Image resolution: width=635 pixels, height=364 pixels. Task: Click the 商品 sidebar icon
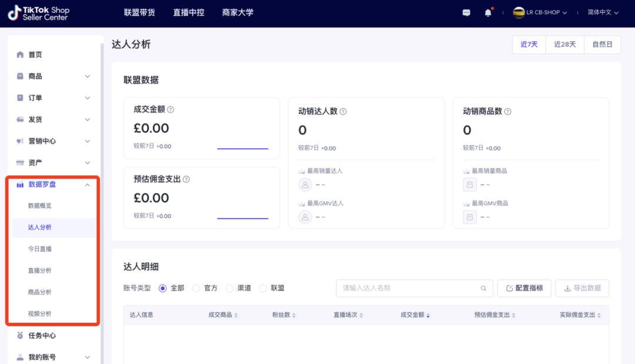pos(20,76)
